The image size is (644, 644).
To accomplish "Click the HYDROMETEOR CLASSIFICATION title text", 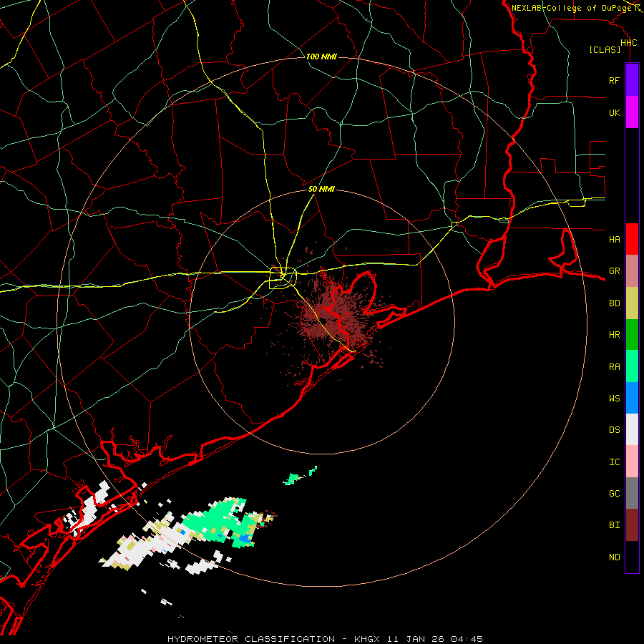I will click(251, 639).
